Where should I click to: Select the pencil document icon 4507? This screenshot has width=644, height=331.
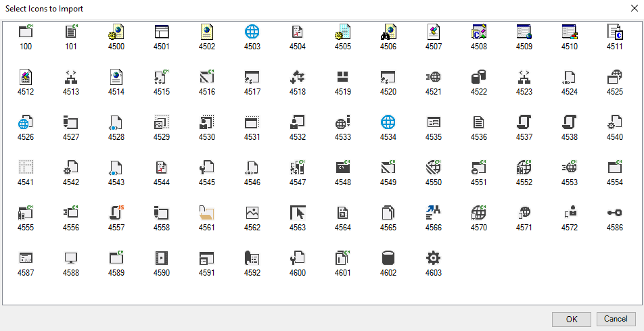coord(434,32)
